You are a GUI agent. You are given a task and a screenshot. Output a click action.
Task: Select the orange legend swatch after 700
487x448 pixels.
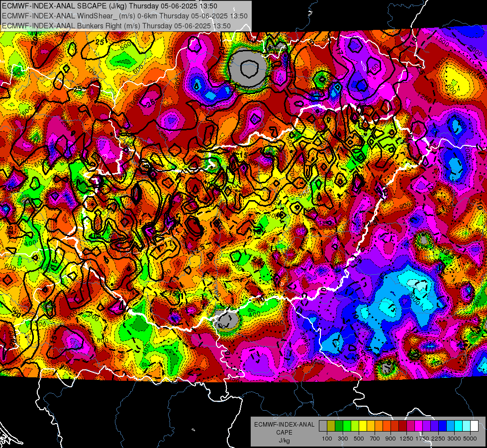(x=379, y=426)
